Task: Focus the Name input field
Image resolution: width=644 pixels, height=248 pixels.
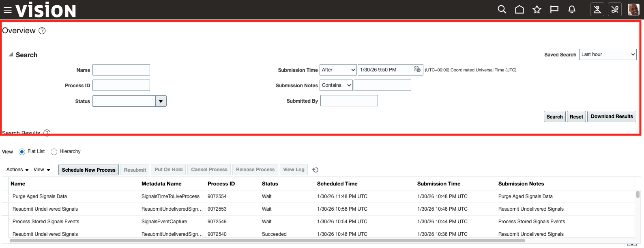Action: click(x=121, y=70)
